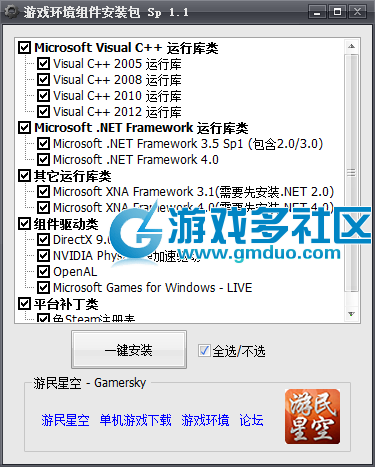Select the OpenAL text row
Image resolution: width=375 pixels, height=467 pixels.
coord(75,272)
